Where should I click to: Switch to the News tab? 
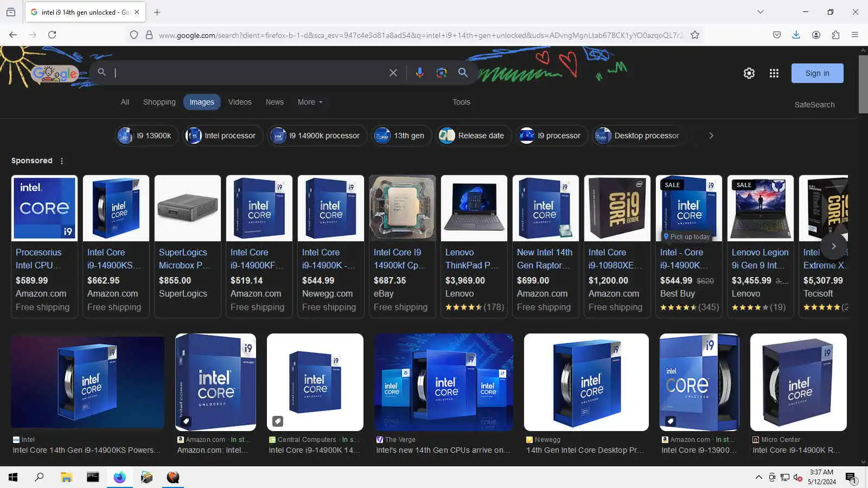point(275,102)
